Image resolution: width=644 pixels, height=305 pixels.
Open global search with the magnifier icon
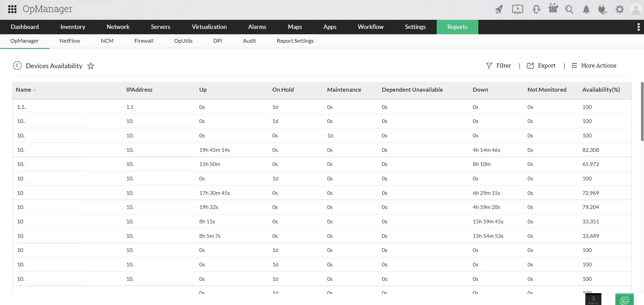pos(569,9)
